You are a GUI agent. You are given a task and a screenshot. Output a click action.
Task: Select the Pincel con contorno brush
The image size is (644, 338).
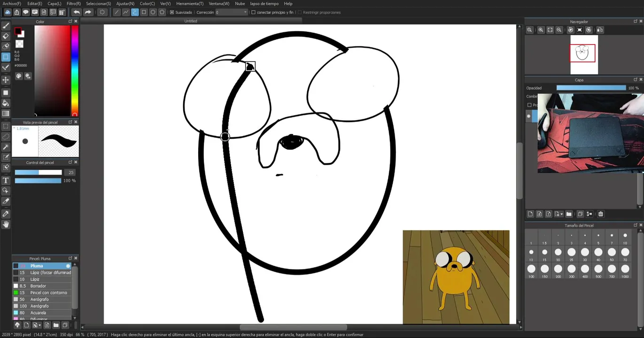tap(42, 292)
